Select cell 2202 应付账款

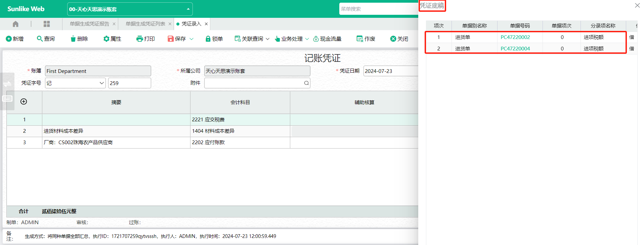coord(240,142)
